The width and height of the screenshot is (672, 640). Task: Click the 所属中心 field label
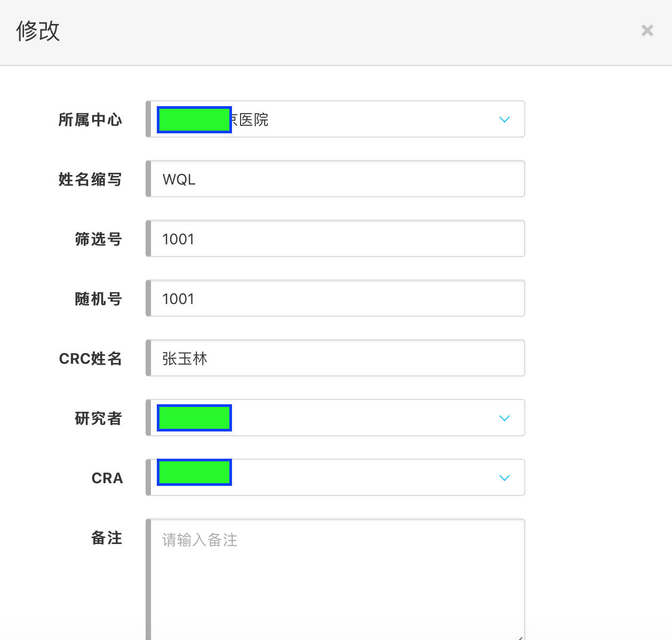click(x=90, y=120)
